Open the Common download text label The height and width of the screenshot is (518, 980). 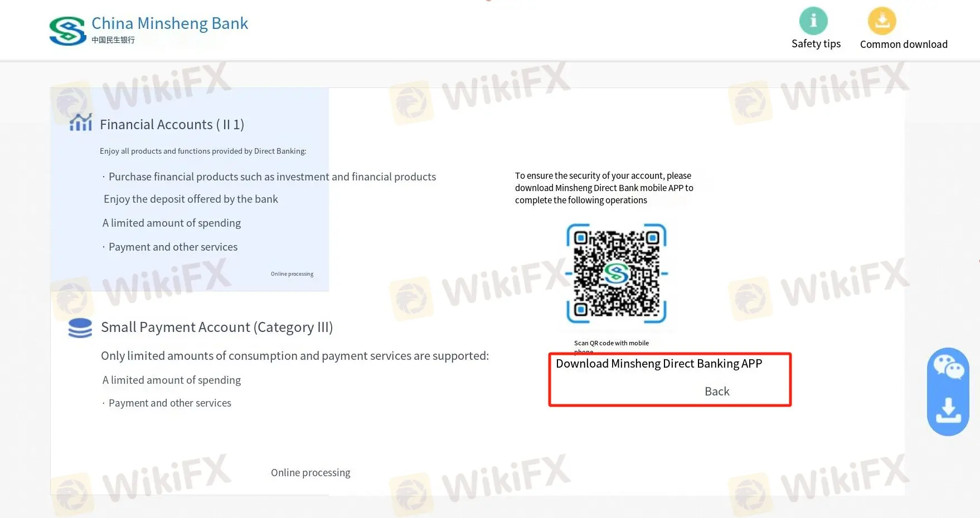[x=903, y=45]
